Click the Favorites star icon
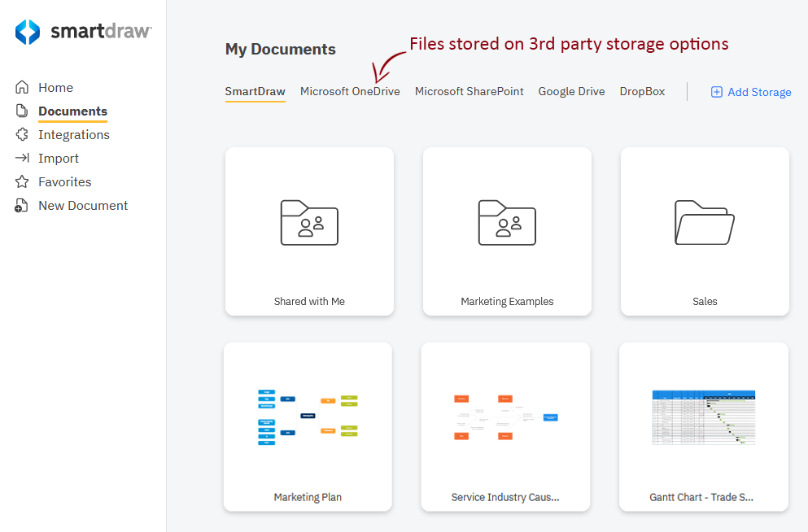The image size is (808, 532). (22, 182)
